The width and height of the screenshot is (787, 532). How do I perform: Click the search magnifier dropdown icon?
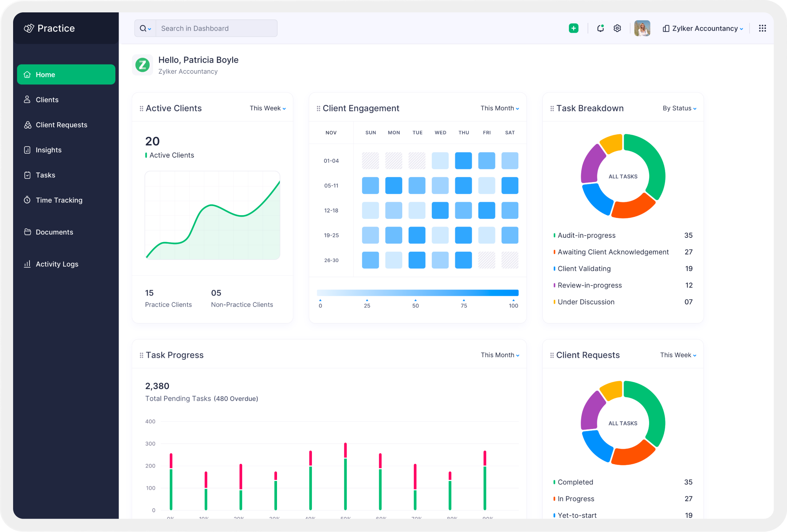(x=145, y=28)
